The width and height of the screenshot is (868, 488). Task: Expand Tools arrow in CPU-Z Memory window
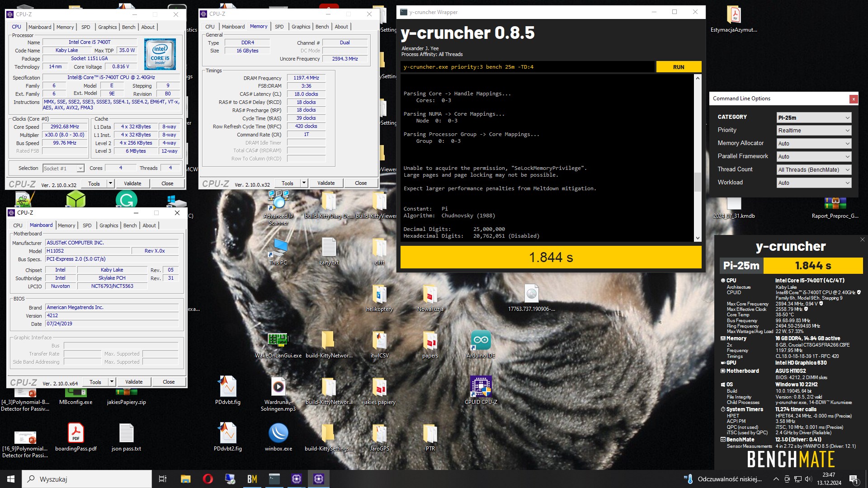[304, 183]
